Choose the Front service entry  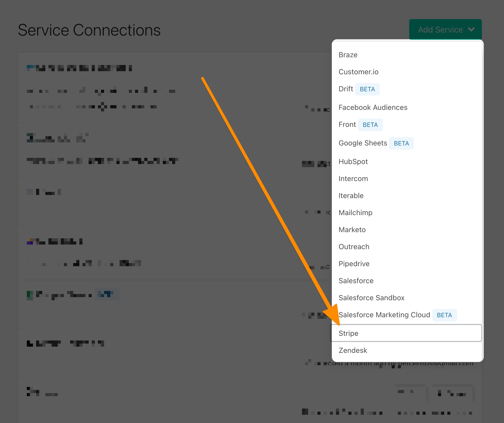coord(407,125)
